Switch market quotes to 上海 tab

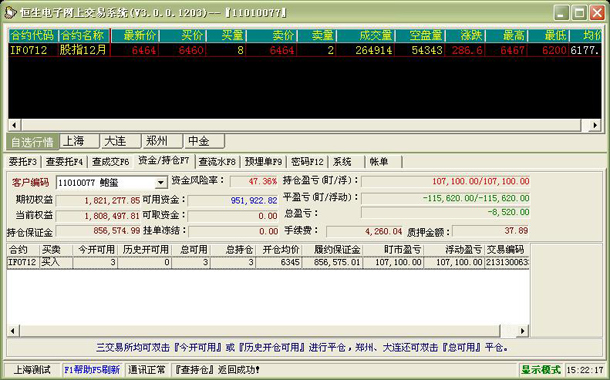[x=79, y=141]
